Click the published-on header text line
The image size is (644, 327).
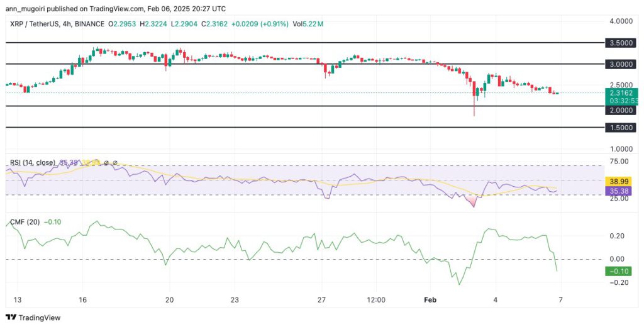point(116,9)
